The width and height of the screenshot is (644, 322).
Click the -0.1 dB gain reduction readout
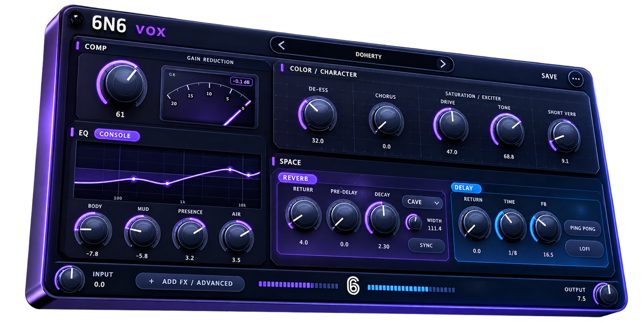pos(242,82)
